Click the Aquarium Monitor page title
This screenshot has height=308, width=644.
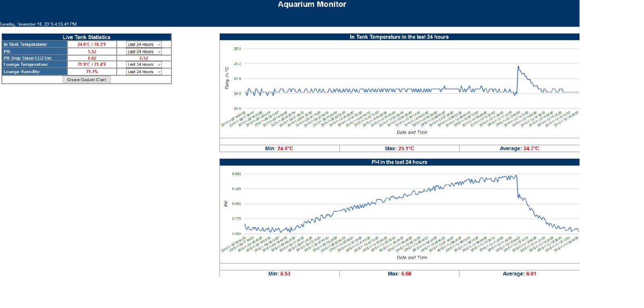click(312, 4)
